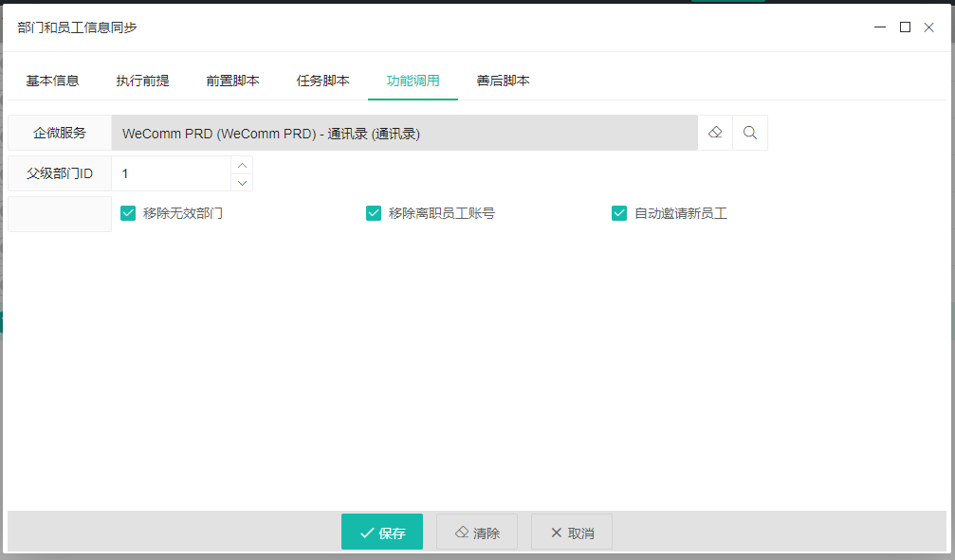
Task: Show the 善后脚本 tab
Action: point(503,81)
